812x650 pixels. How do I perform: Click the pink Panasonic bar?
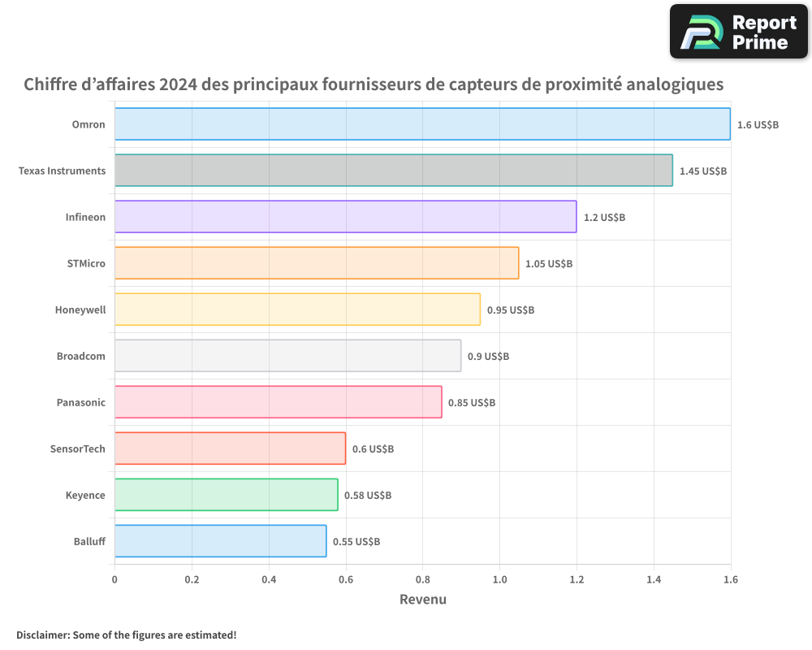[278, 402]
